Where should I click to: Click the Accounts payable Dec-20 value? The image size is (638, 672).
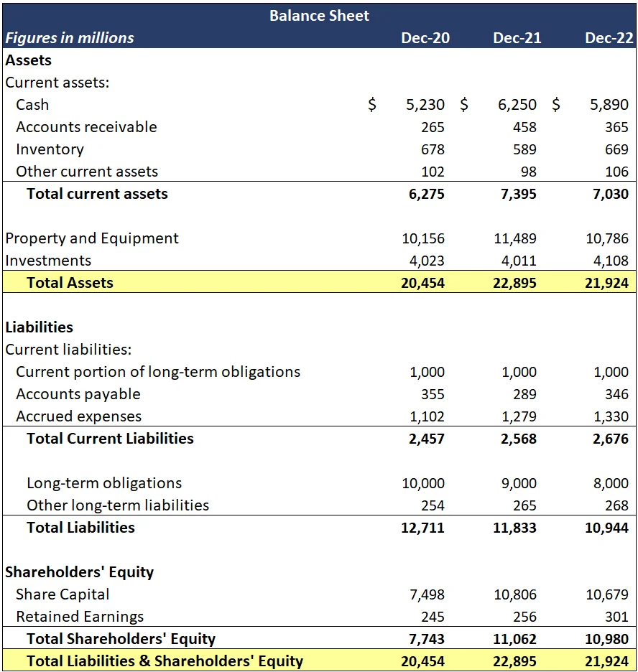(x=433, y=394)
